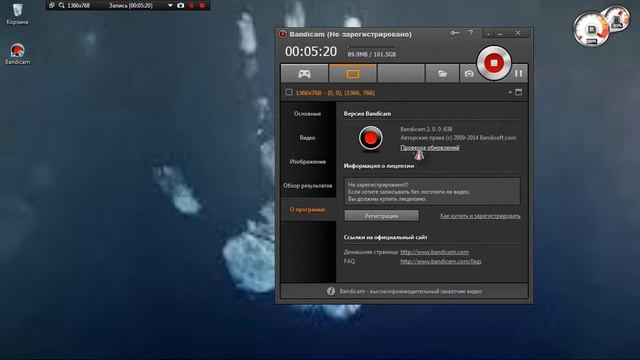Open Как купить и зарегистрировать link

480,216
